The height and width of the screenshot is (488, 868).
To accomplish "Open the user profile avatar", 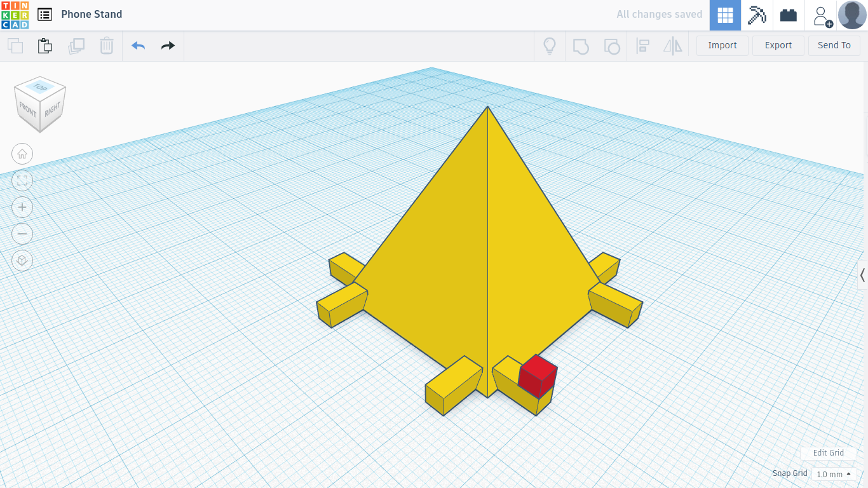I will point(852,15).
